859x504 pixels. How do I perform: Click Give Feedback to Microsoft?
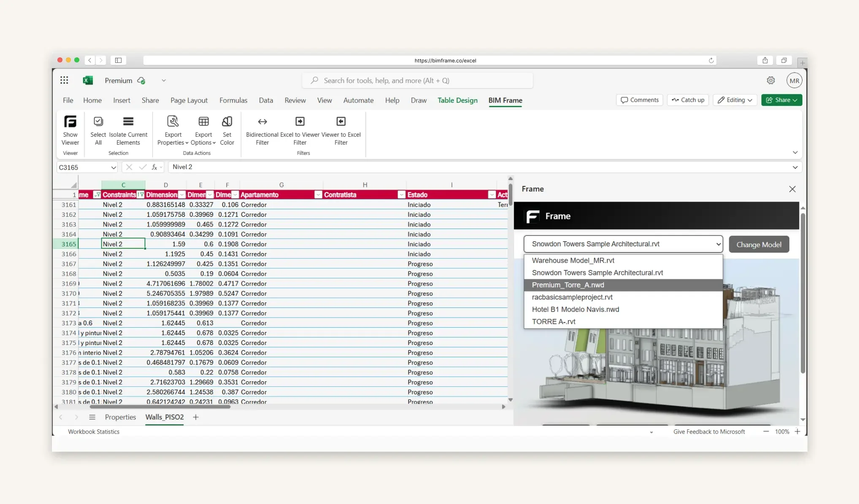click(x=709, y=431)
